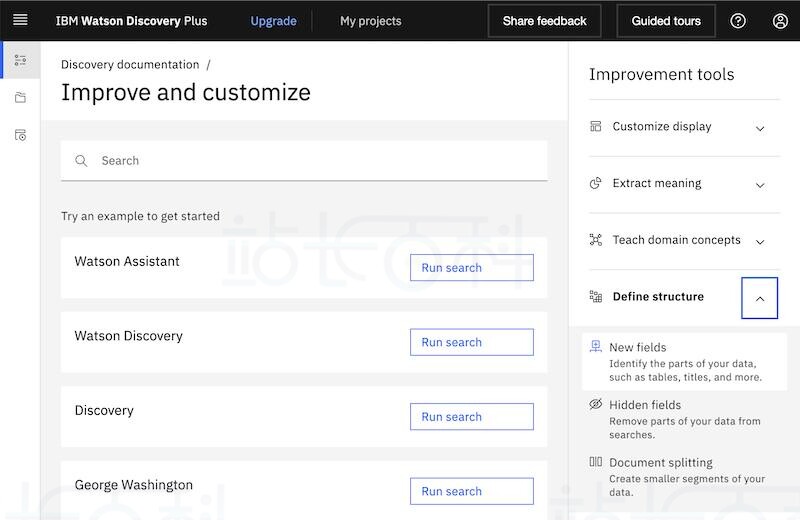Viewport: 800px width, 520px height.
Task: Click the Watson Assistant example text
Action: click(x=127, y=261)
